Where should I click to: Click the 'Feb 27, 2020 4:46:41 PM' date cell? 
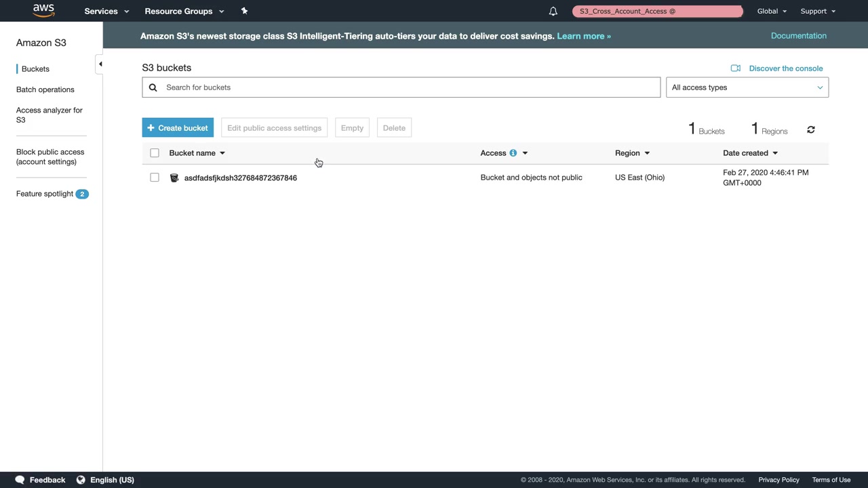pos(766,178)
